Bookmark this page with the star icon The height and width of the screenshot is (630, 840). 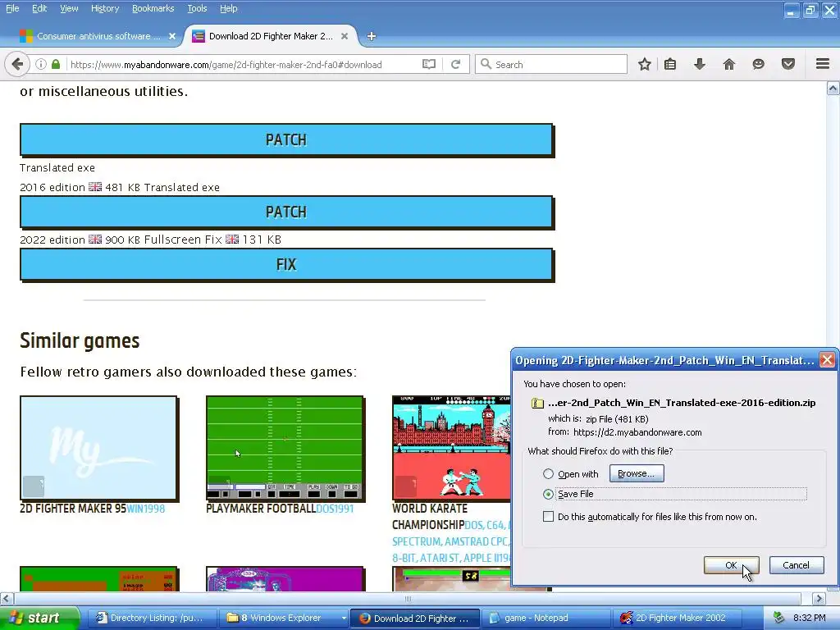tap(645, 64)
